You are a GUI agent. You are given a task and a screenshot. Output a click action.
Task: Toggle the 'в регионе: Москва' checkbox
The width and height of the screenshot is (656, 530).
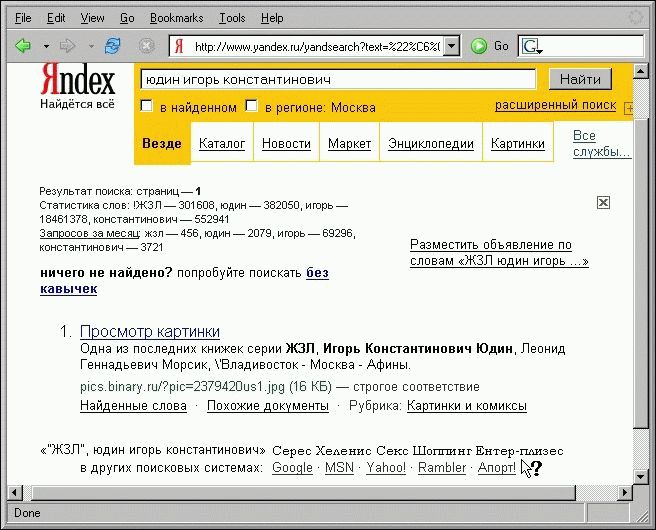252,106
